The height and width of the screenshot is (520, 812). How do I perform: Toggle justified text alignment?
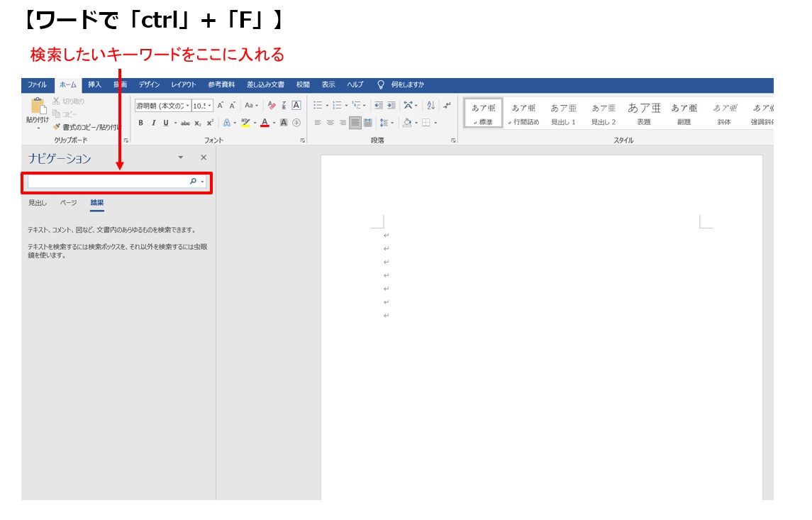click(x=355, y=123)
